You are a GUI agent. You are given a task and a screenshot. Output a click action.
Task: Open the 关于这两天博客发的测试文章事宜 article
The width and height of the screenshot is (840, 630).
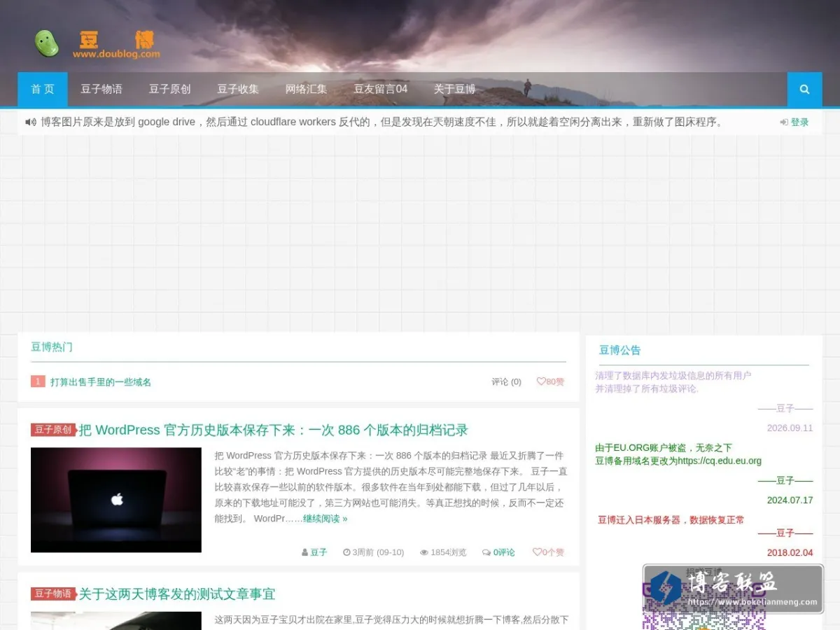[x=177, y=594]
